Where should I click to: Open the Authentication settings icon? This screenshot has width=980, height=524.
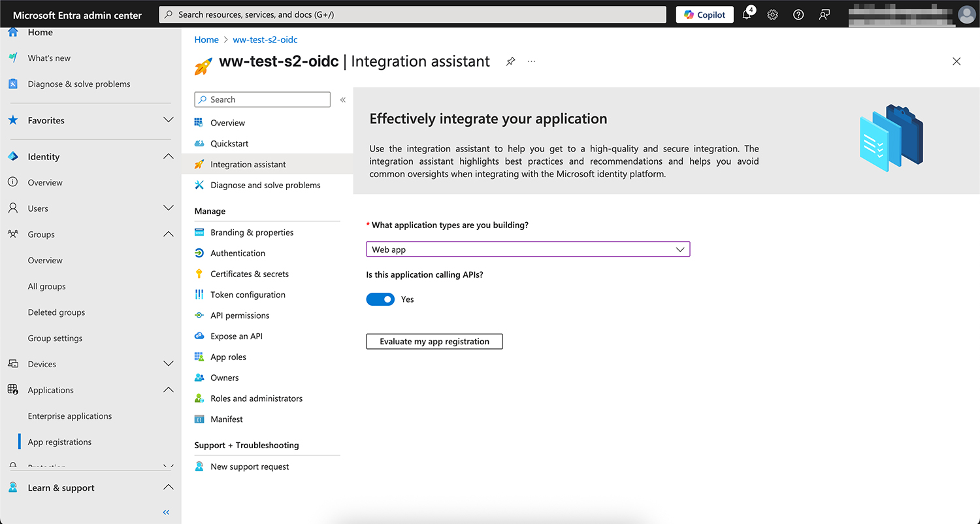point(198,253)
